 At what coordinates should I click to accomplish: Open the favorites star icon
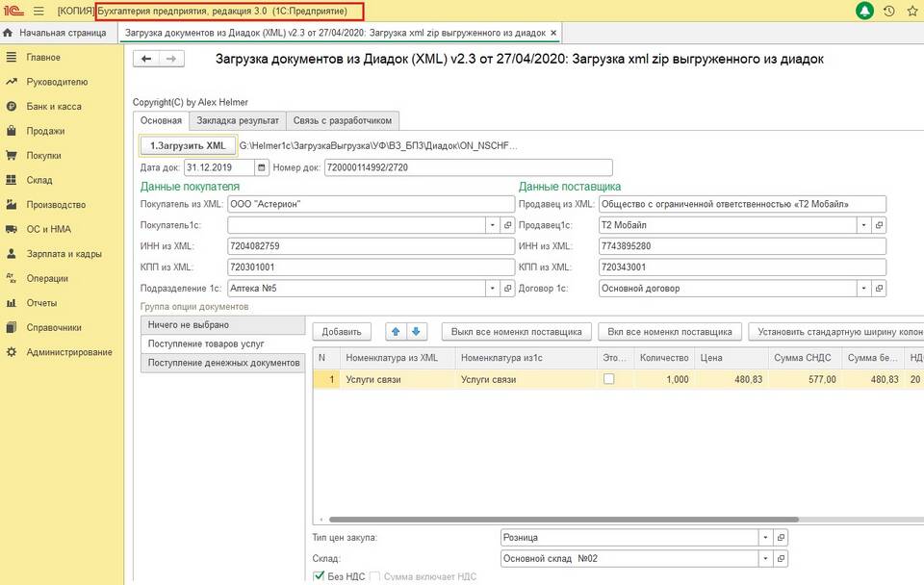pyautogui.click(x=912, y=11)
